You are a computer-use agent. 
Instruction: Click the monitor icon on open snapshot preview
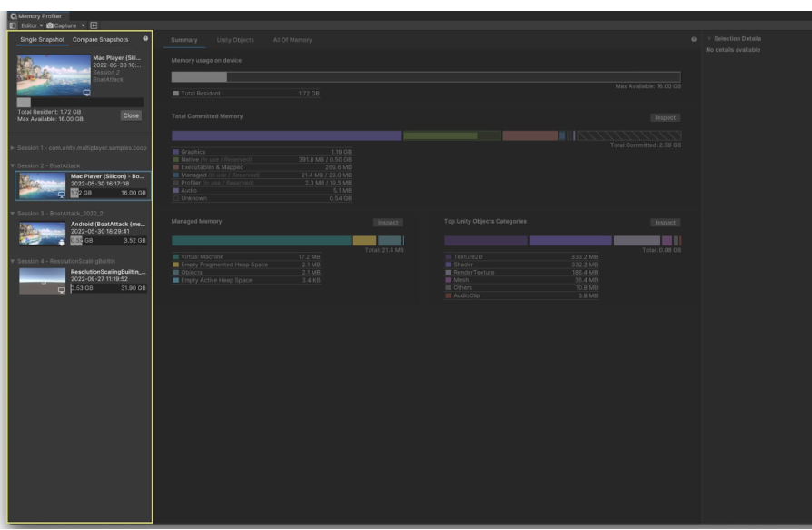click(x=86, y=93)
